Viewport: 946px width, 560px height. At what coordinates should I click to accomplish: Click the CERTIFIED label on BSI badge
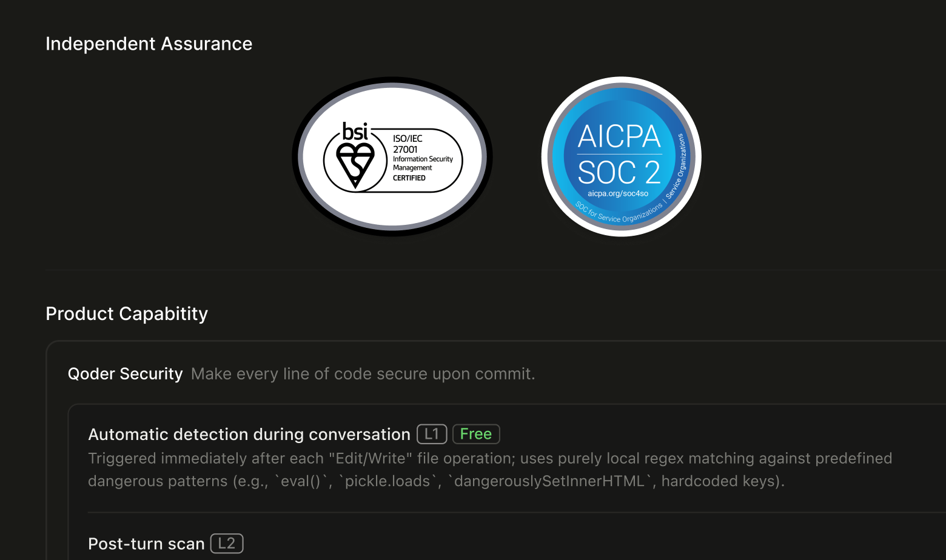[x=409, y=178]
